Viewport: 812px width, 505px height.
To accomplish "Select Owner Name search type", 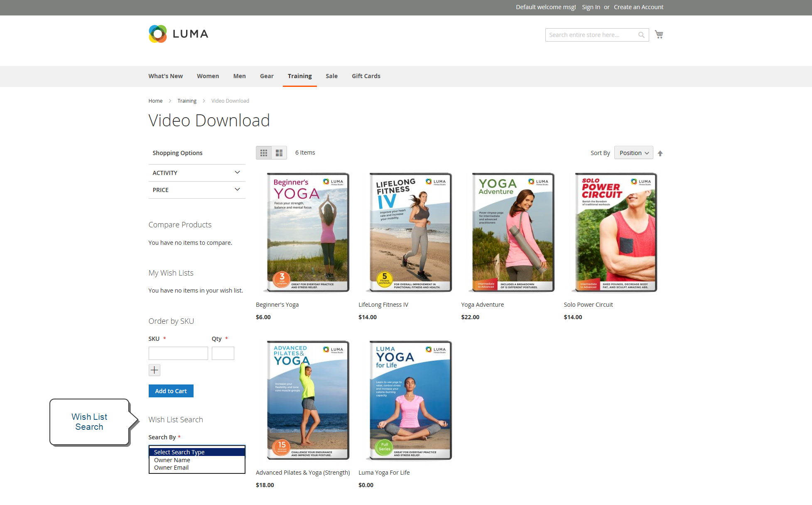I will pyautogui.click(x=197, y=460).
